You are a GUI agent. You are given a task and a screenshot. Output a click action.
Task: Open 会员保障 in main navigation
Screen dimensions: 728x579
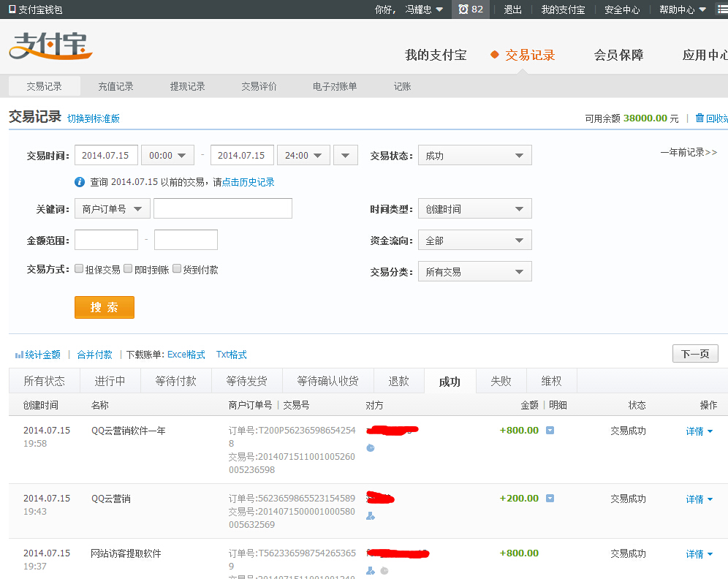point(618,55)
